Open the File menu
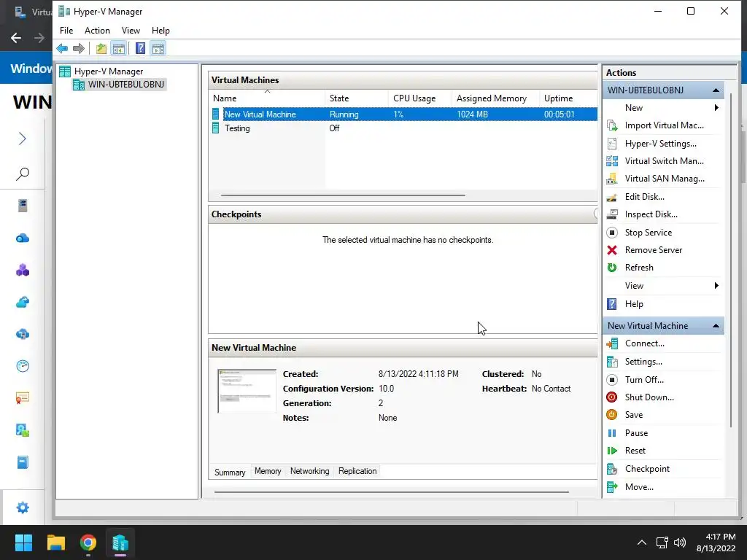Screen dimensions: 747x560 (66, 31)
